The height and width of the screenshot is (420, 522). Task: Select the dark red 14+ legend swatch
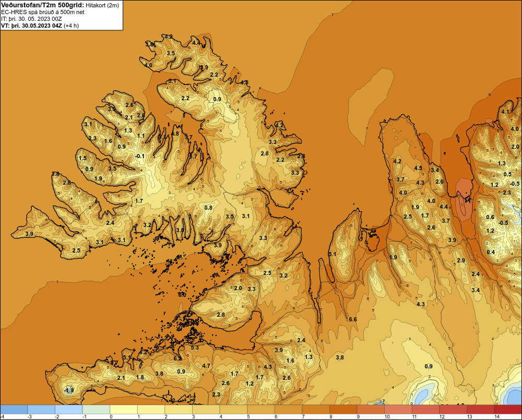(x=508, y=410)
